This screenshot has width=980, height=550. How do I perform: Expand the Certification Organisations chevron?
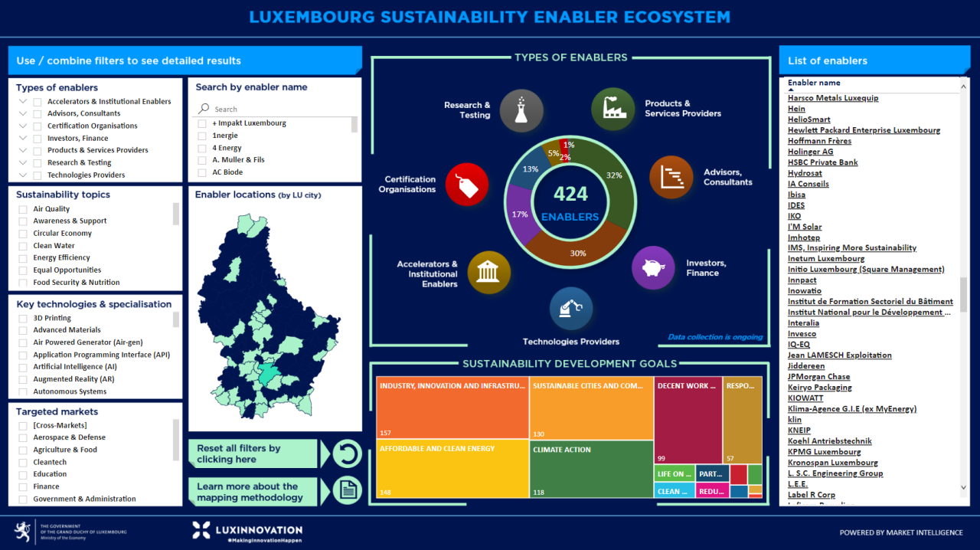tap(23, 126)
